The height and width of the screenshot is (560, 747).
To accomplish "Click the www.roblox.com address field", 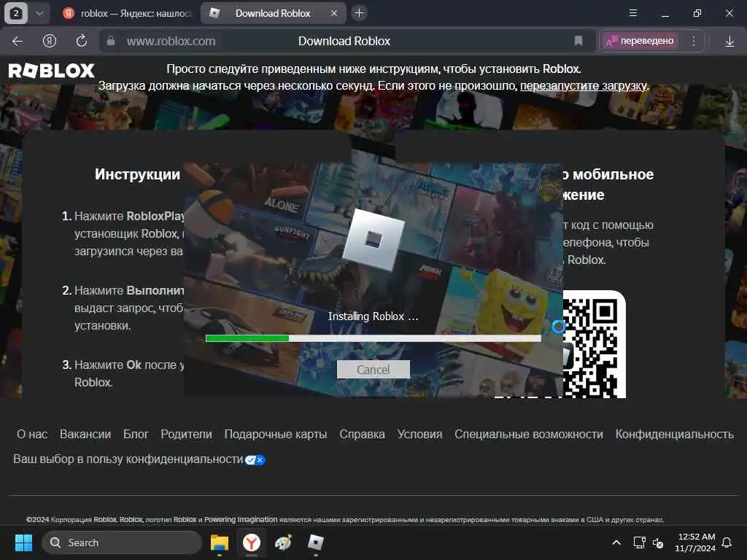I will [x=171, y=42].
